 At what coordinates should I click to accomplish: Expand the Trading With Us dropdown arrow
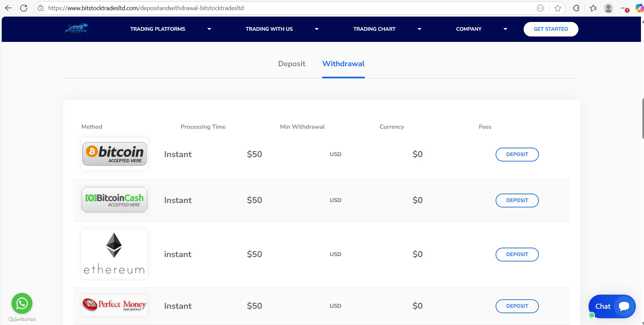[x=317, y=29]
